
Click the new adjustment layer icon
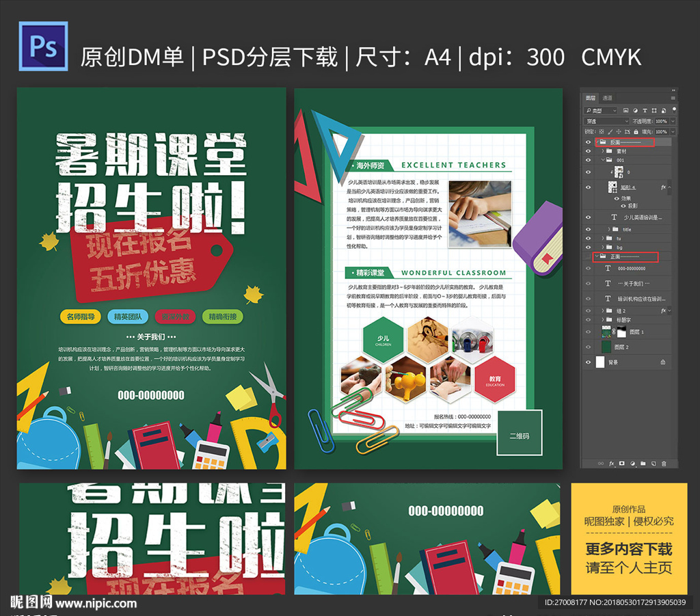(632, 464)
